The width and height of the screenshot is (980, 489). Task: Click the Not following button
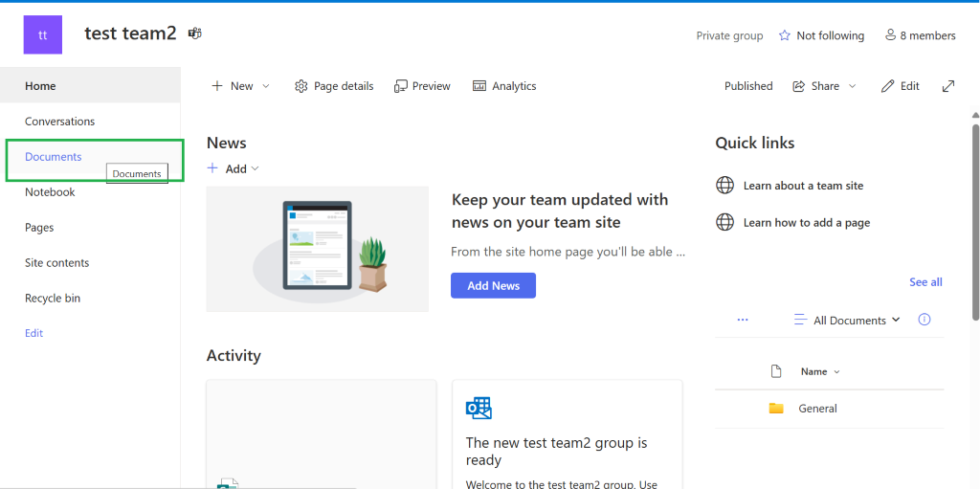tap(821, 35)
